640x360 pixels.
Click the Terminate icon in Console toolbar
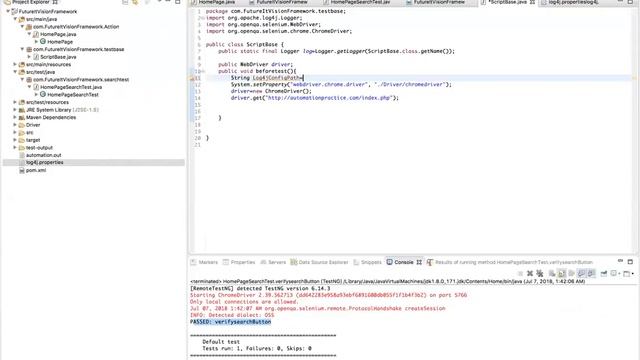(520, 273)
